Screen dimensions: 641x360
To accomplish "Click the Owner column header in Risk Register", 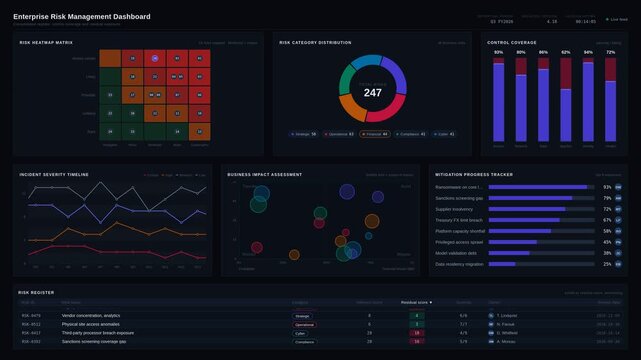I will pyautogui.click(x=494, y=302).
